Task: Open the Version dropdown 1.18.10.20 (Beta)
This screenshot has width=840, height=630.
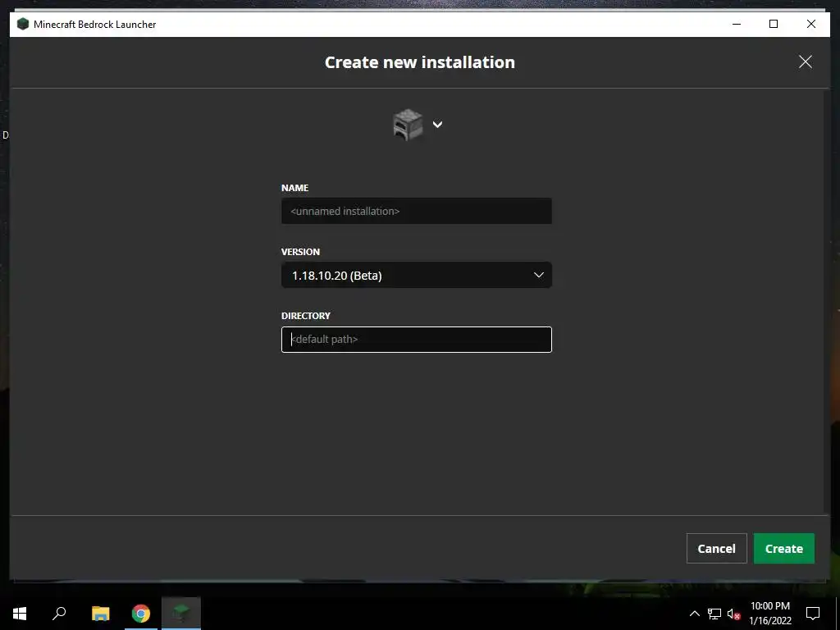Action: (416, 276)
